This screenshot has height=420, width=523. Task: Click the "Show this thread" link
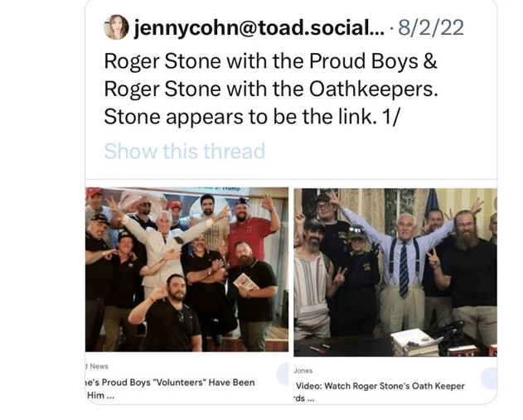pyautogui.click(x=184, y=151)
